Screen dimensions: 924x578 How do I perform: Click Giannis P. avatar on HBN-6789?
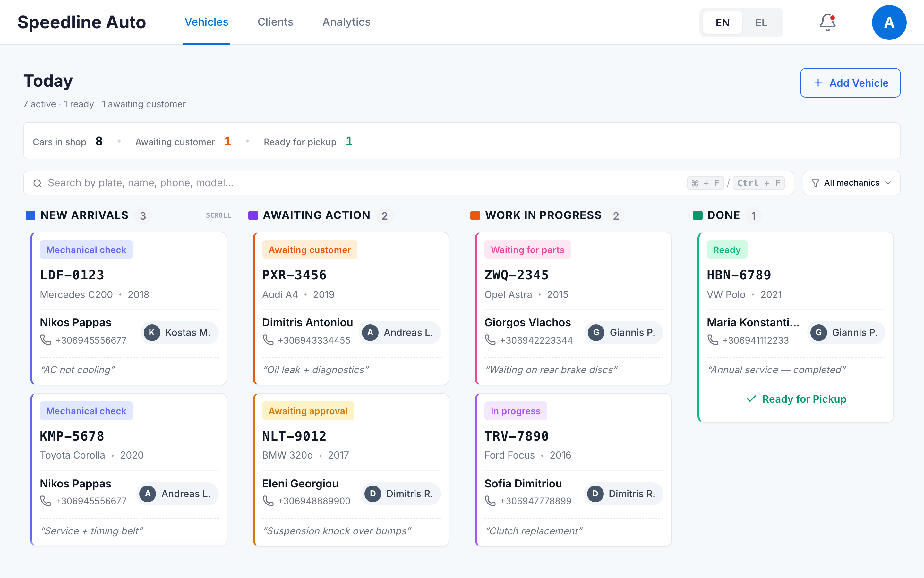point(819,333)
